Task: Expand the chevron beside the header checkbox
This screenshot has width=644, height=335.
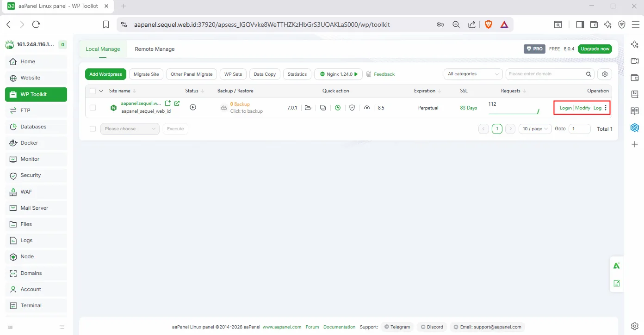Action: coord(101,91)
